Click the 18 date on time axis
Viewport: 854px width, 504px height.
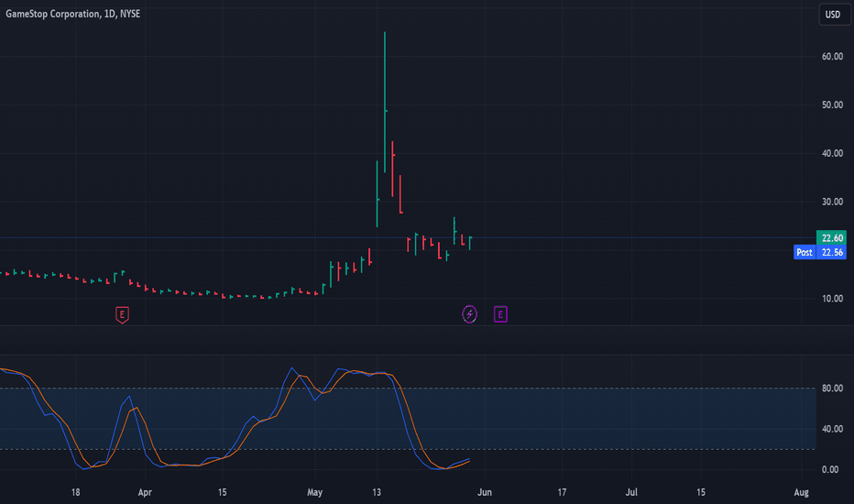coord(76,493)
